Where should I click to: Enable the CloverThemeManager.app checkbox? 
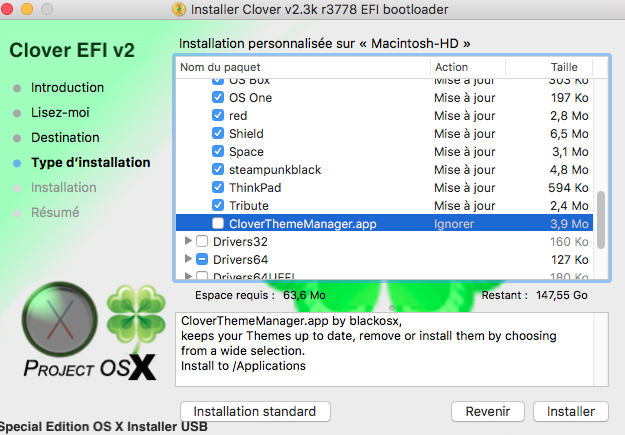pos(218,223)
